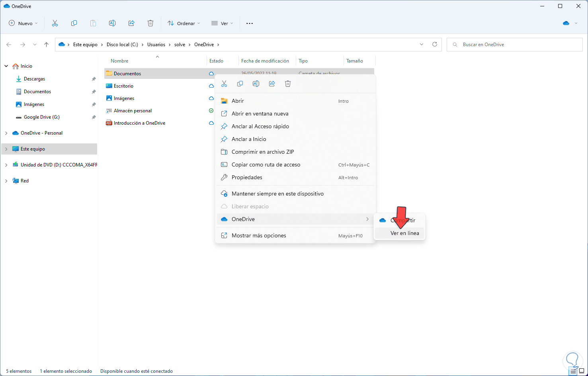Sort by the Estado column header
The image size is (588, 376).
216,61
